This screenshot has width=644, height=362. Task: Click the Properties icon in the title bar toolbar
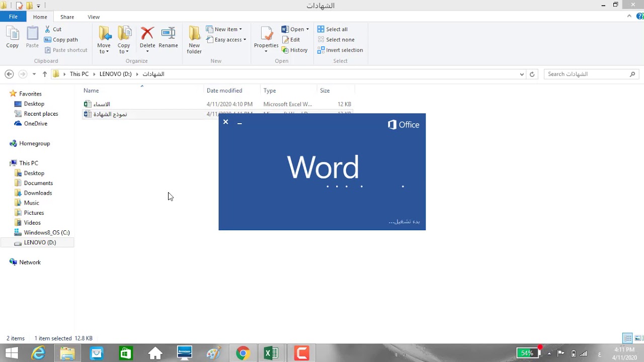(19, 6)
